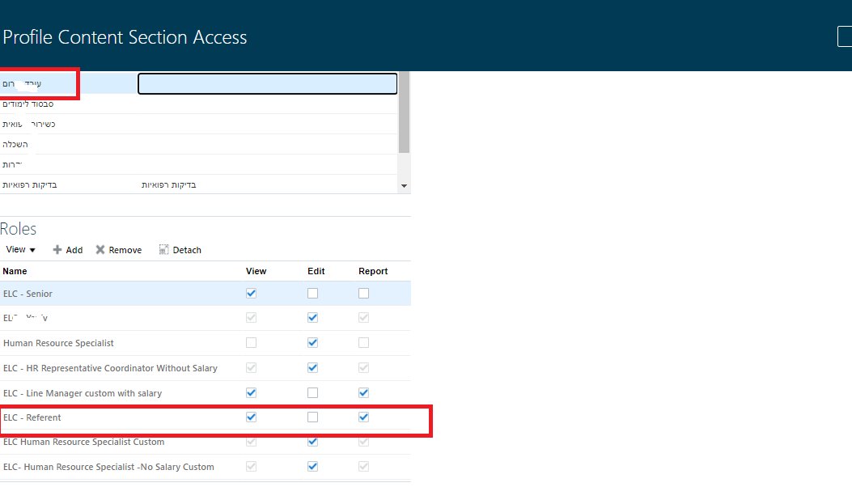Sort roles by the Name column header
Image resolution: width=852 pixels, height=504 pixels.
click(x=15, y=270)
